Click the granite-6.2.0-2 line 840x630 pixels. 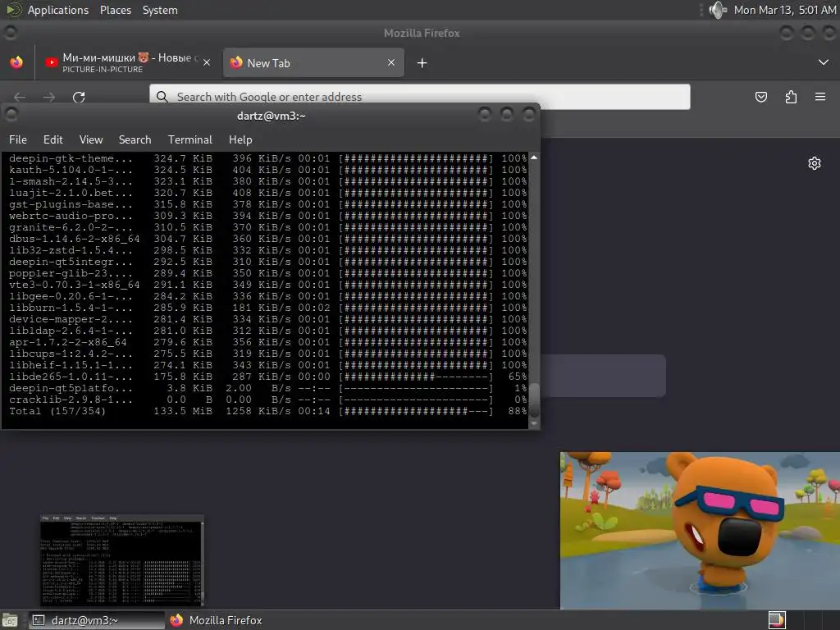click(x=268, y=227)
